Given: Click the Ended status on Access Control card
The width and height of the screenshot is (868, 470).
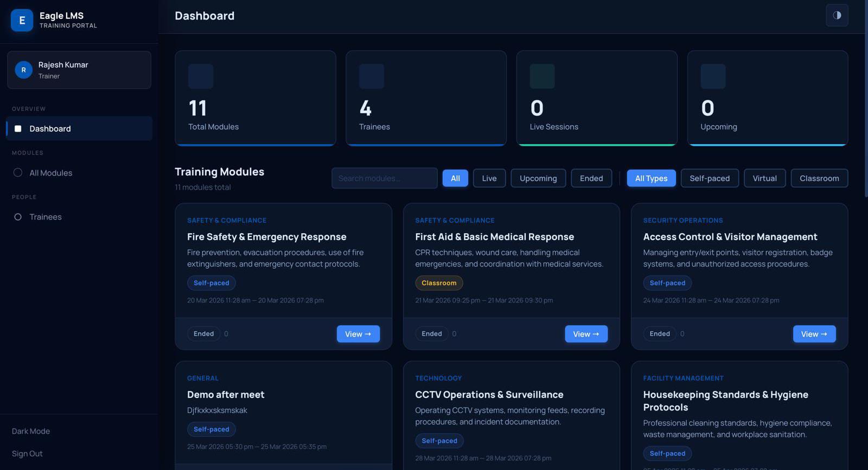Looking at the screenshot, I should click(x=660, y=334).
